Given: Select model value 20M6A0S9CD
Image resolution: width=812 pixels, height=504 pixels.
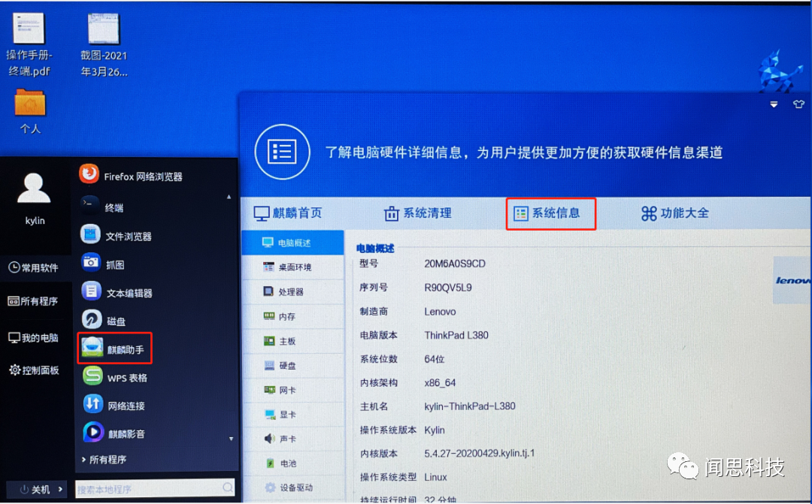Looking at the screenshot, I should pos(455,264).
